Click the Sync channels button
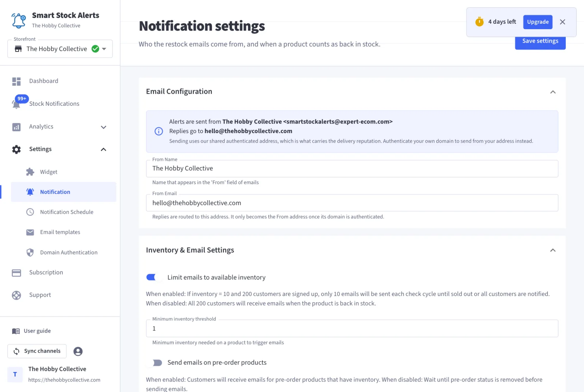584x392 pixels. coord(37,351)
